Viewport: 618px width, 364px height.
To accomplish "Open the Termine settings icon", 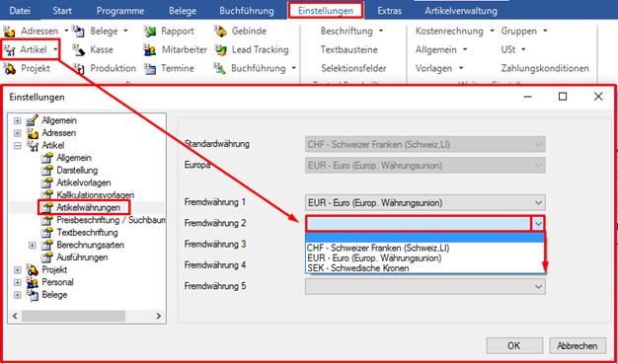I will coord(149,68).
